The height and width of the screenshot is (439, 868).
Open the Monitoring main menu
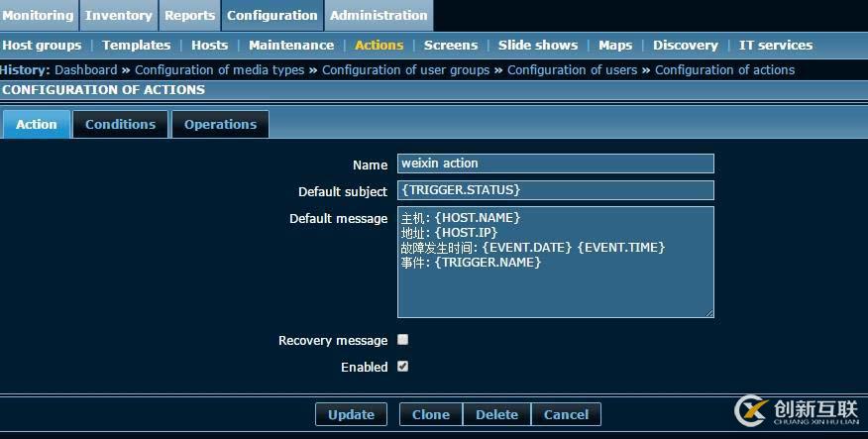click(x=39, y=16)
